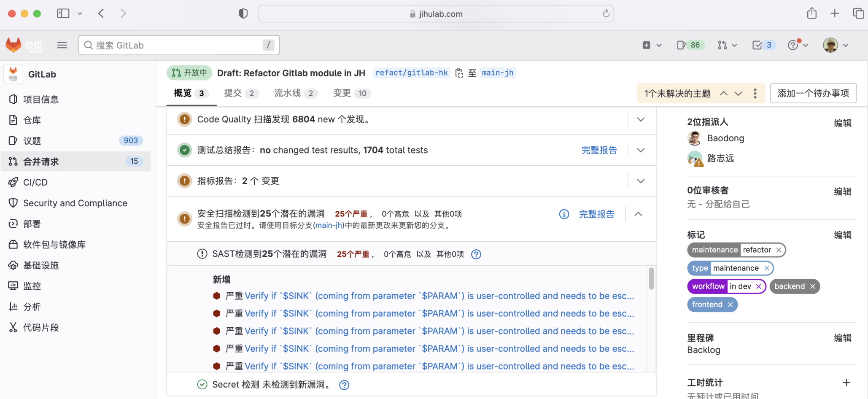This screenshot has width=868, height=399.
Task: Open target branch main-jh badge
Action: [498, 73]
